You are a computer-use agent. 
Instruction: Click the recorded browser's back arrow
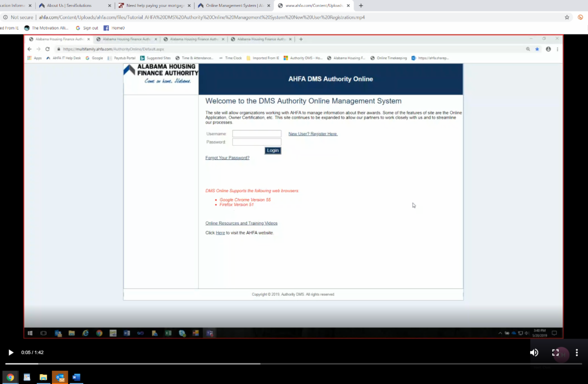29,49
